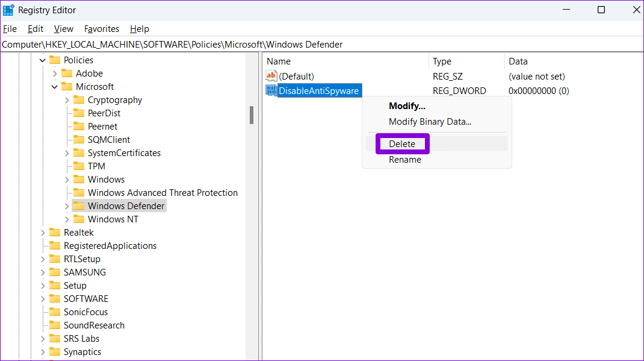Select Modify... in the context menu

point(407,105)
